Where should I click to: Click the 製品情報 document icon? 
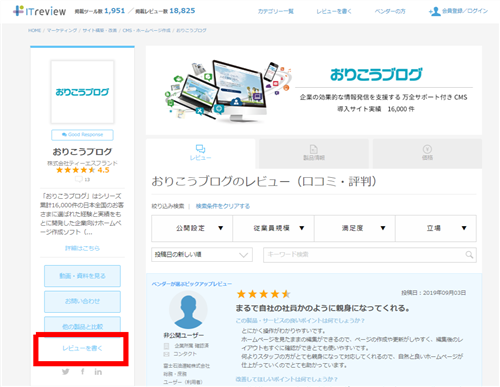pos(314,149)
